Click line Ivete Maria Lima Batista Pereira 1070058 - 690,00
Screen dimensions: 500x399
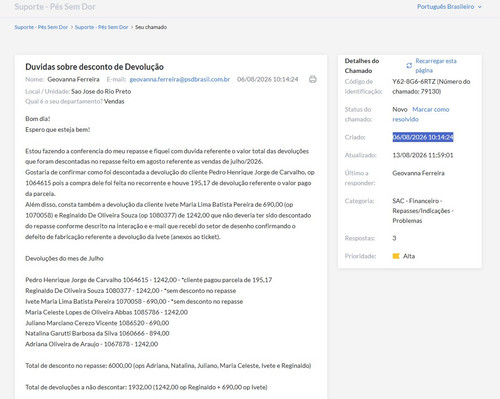(134, 301)
